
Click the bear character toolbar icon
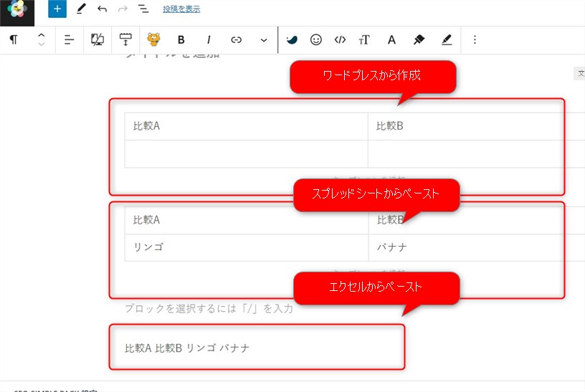point(153,39)
